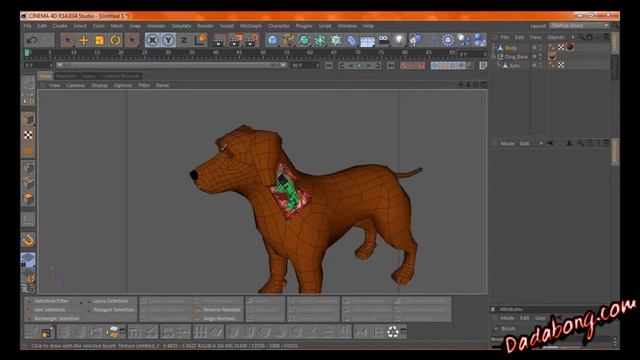This screenshot has height=360, width=640.
Task: Add a Cube primitive object
Action: tap(272, 40)
